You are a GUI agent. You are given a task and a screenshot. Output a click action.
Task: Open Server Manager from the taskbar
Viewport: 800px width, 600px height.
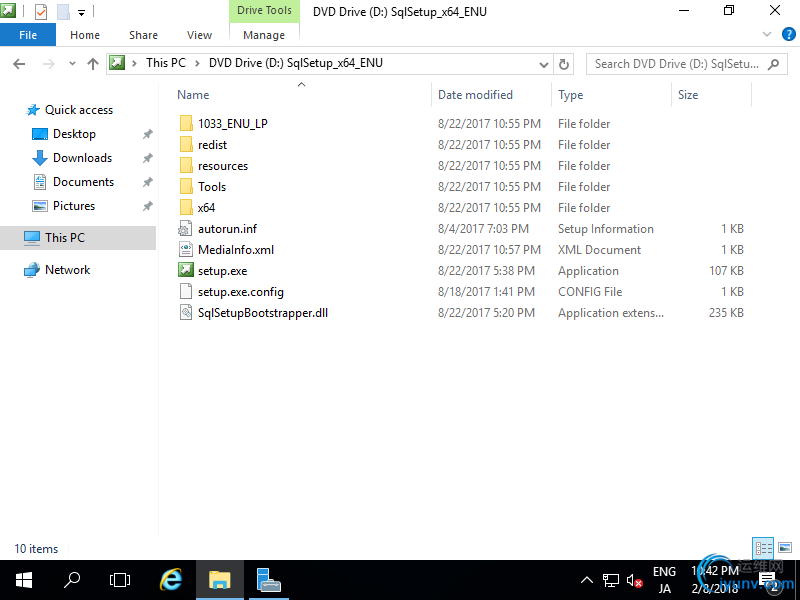[x=269, y=580]
